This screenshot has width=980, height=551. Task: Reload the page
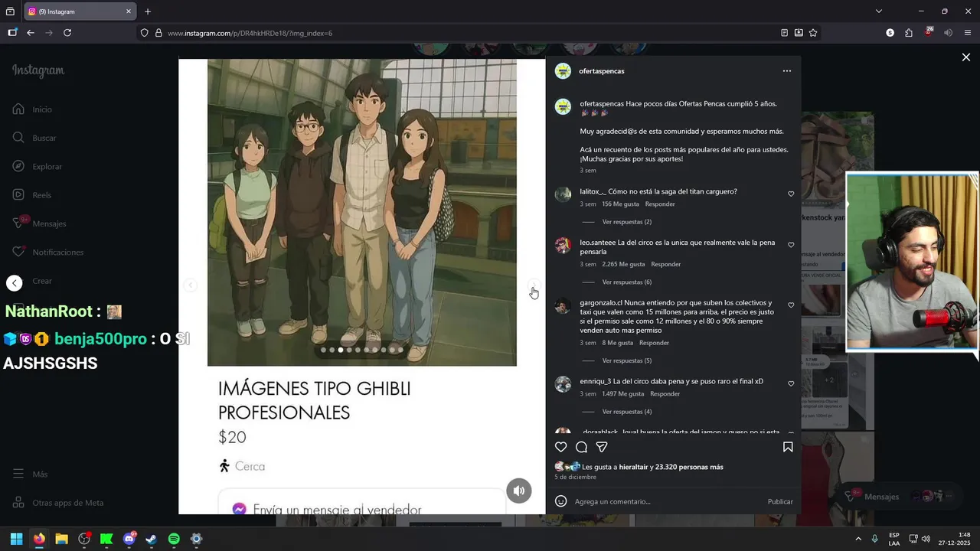(67, 33)
